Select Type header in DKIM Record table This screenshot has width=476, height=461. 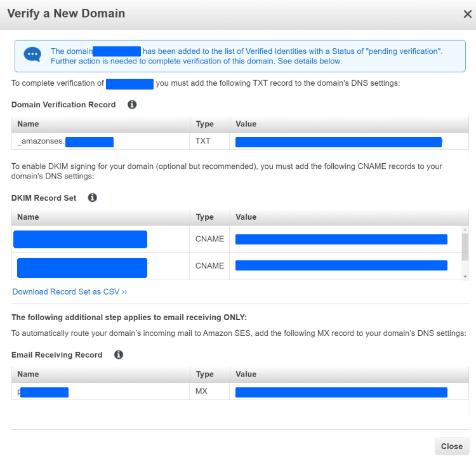205,217
